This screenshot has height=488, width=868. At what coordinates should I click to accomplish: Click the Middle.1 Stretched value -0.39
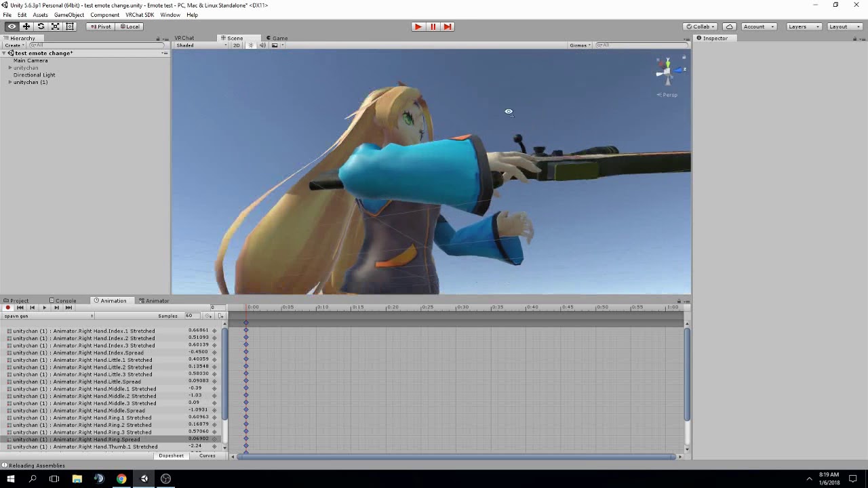(x=195, y=388)
